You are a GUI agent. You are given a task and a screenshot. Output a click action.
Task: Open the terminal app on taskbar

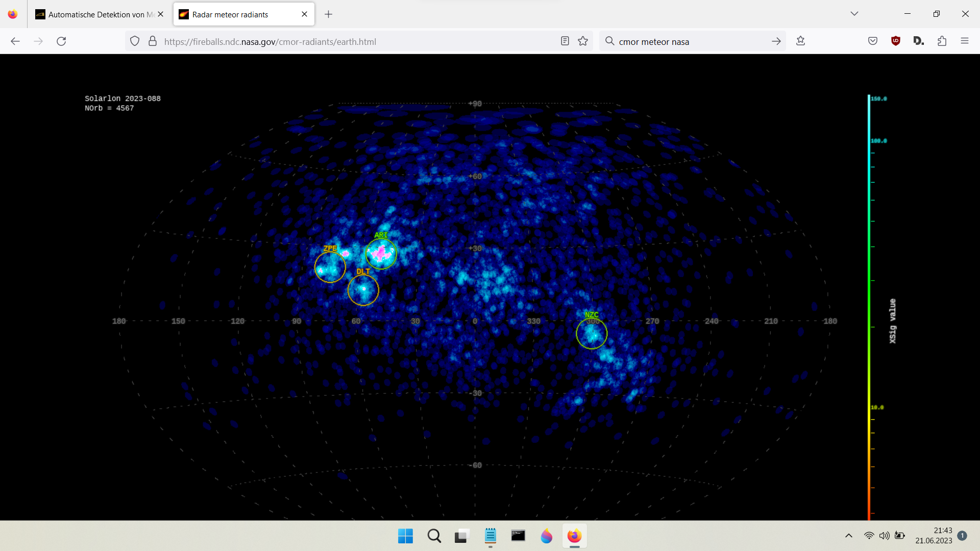click(x=518, y=536)
